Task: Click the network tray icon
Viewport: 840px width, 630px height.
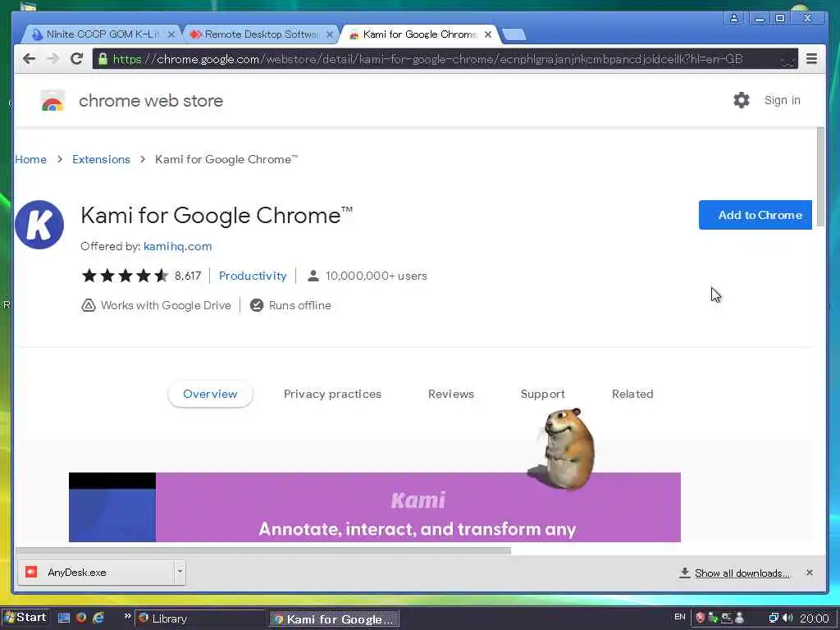Action: coord(773,618)
